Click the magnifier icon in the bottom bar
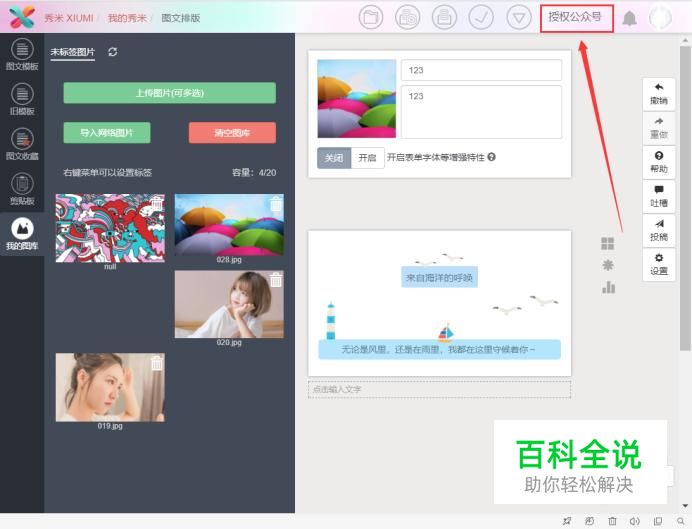Viewport: 692px width, 529px height. 681,521
